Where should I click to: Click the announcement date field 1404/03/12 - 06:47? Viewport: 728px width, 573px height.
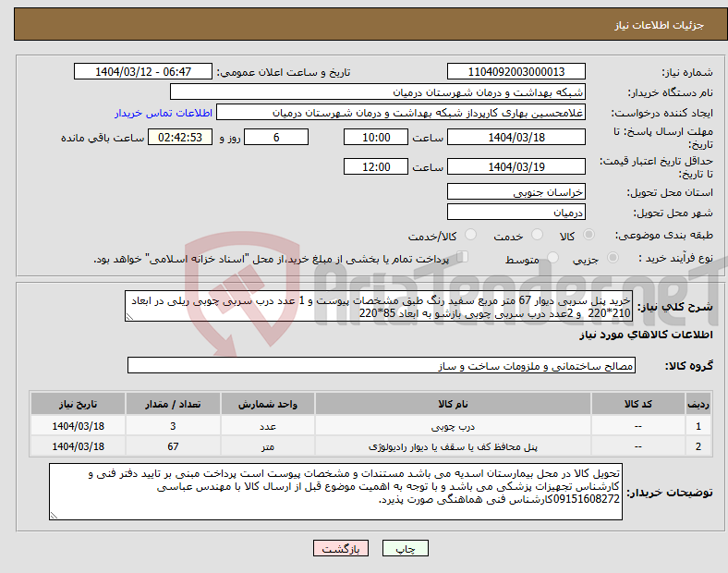143,71
